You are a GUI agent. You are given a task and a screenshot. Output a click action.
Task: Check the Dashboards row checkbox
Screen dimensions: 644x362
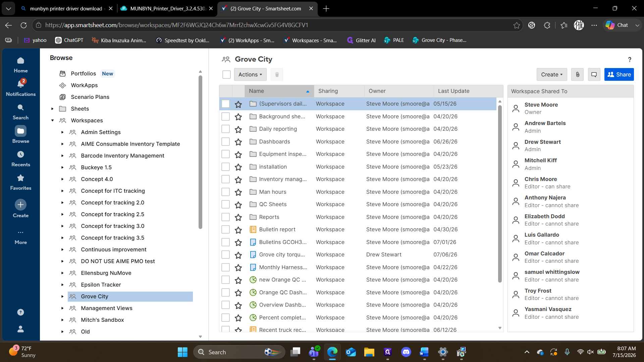pos(225,141)
